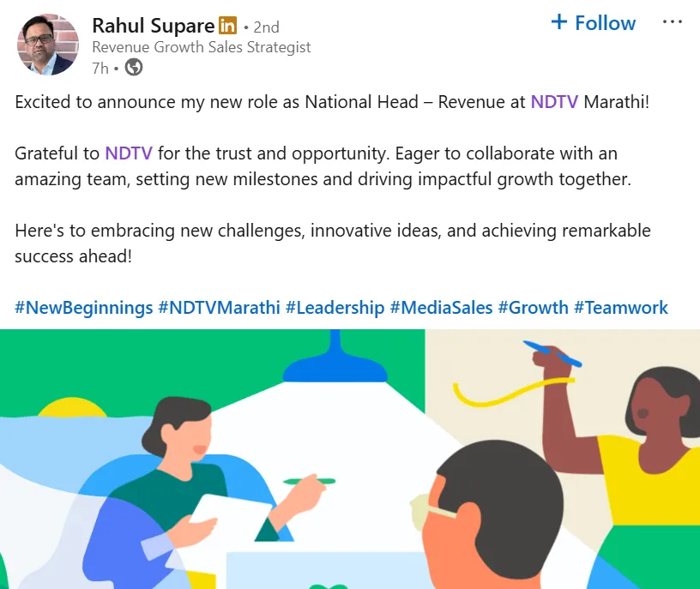This screenshot has height=589, width=700.
Task: Open Rahul Supare's profile photo
Action: (x=46, y=45)
